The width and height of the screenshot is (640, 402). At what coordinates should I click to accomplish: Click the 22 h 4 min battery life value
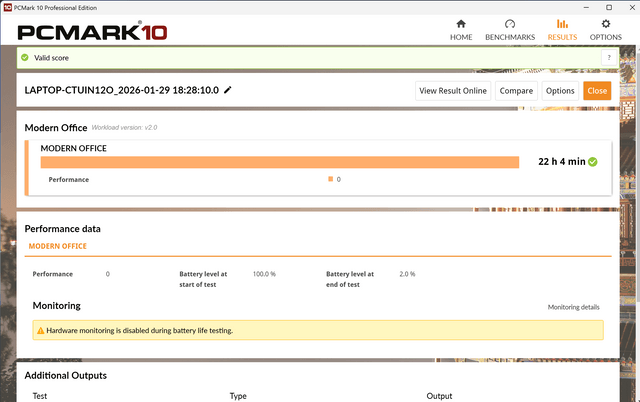(562, 162)
